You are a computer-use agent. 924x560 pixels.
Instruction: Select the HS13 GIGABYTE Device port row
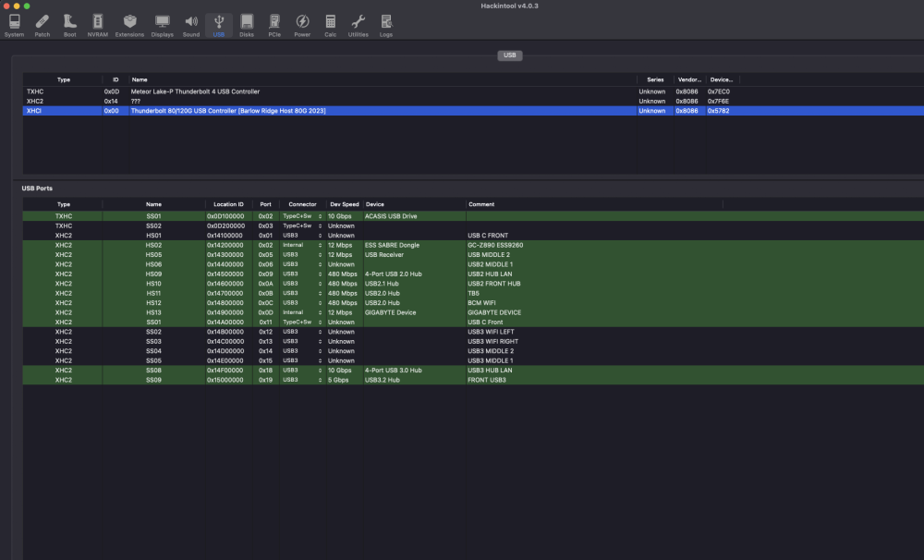[473, 312]
